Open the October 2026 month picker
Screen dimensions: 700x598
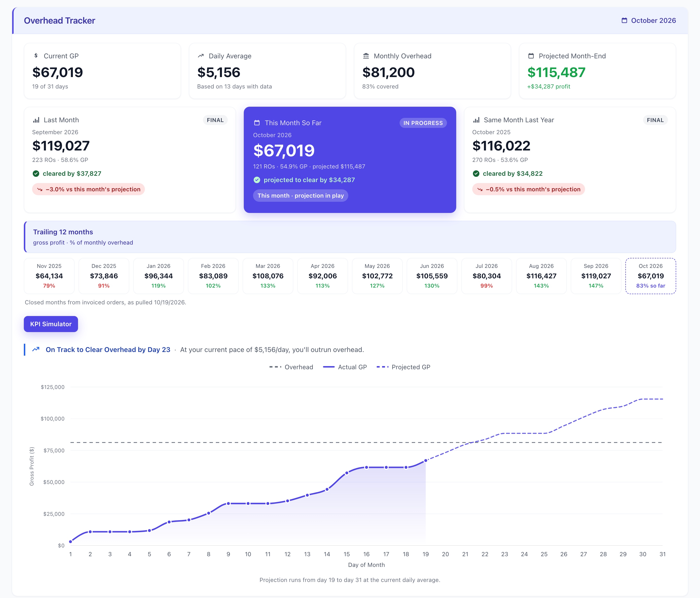(649, 21)
